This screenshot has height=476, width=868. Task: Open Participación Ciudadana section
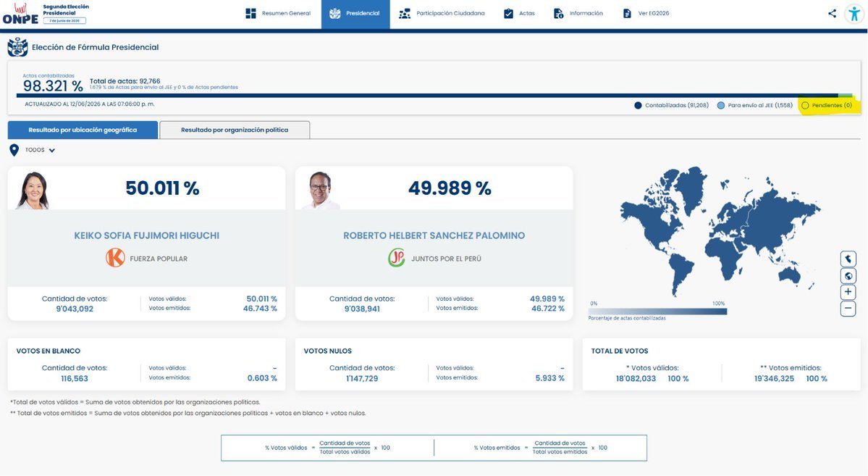[x=442, y=13]
